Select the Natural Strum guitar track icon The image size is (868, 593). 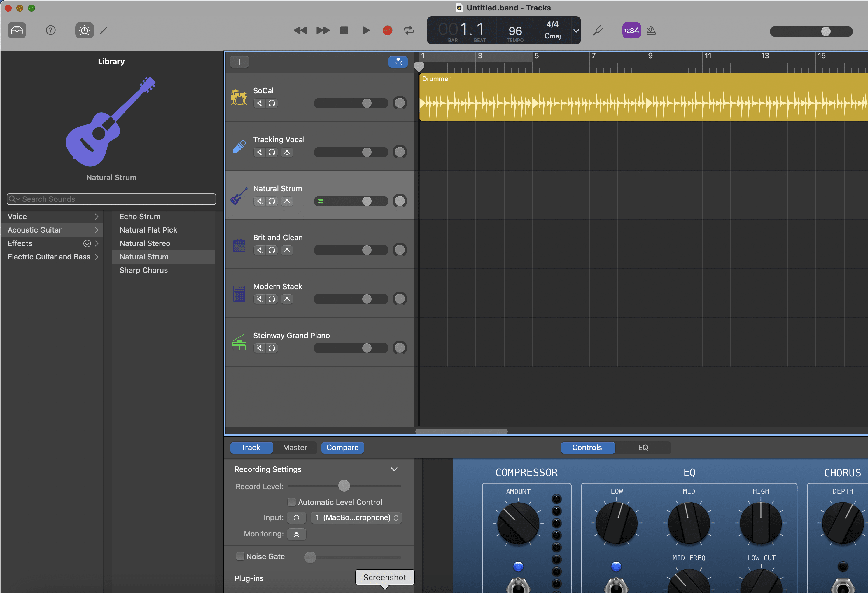(239, 195)
